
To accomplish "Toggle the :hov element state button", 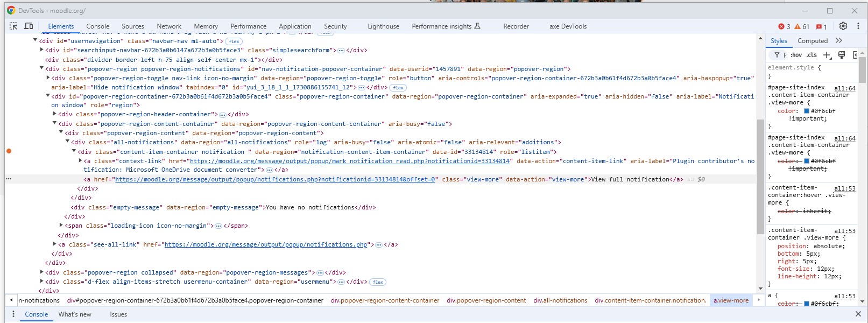I will [796, 55].
